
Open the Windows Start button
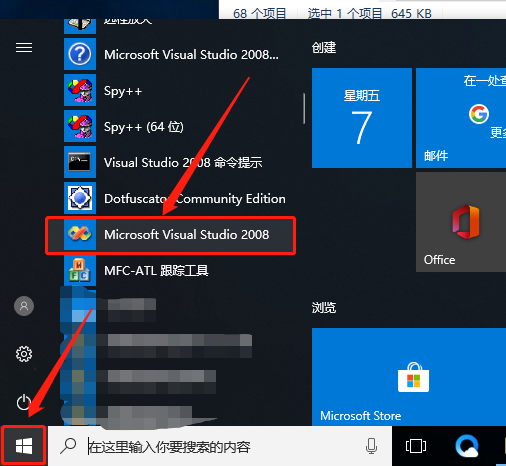(x=24, y=446)
